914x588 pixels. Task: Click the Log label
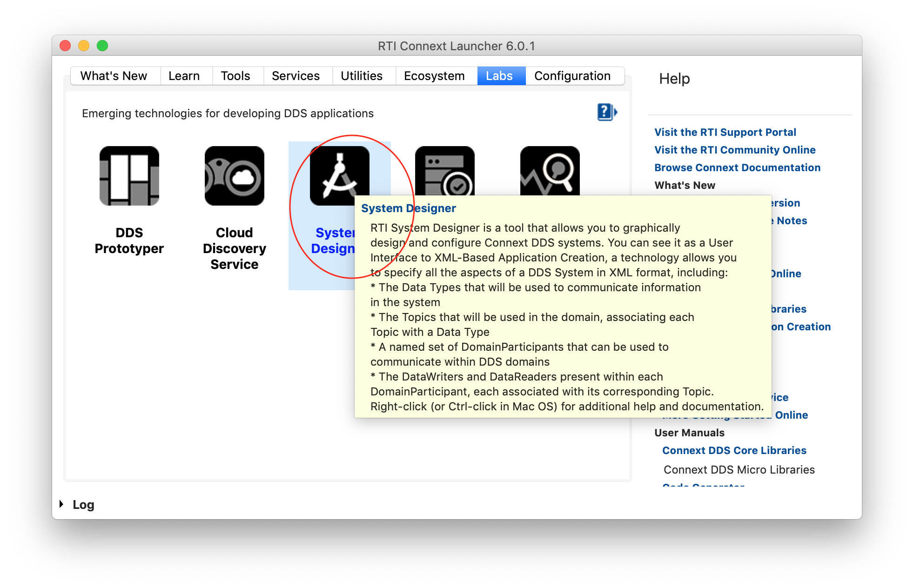tap(83, 505)
